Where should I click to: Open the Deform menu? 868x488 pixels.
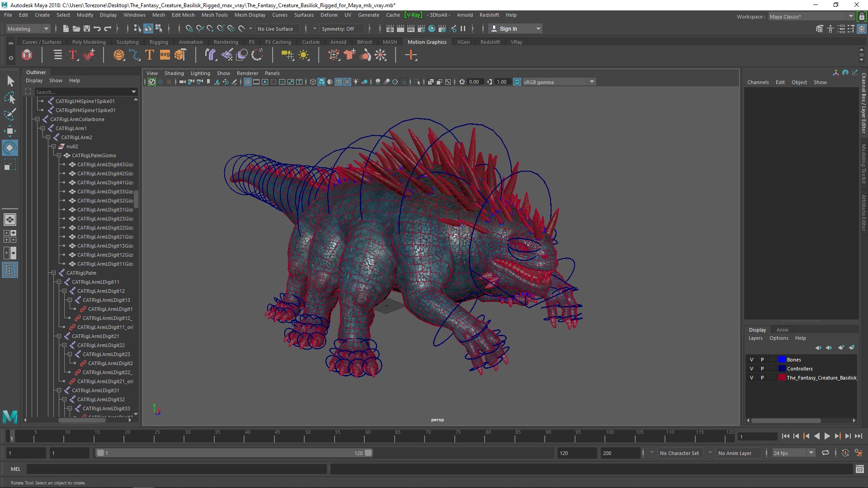click(329, 15)
